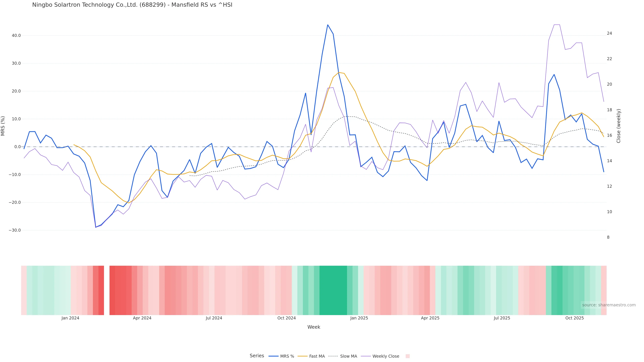Click the dotted Slow MA legend line icon

pyautogui.click(x=333, y=356)
